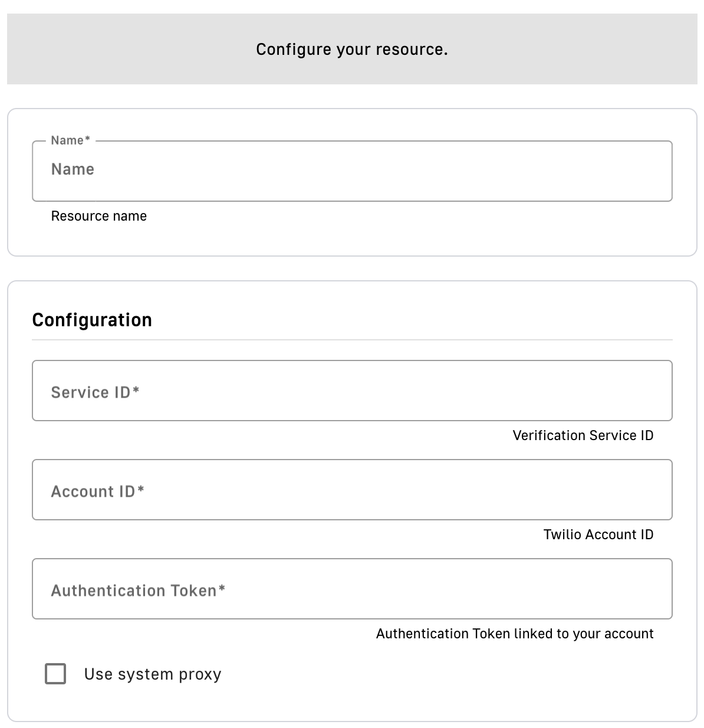Image resolution: width=704 pixels, height=728 pixels.
Task: Click into the Authentication Token field
Action: point(352,589)
